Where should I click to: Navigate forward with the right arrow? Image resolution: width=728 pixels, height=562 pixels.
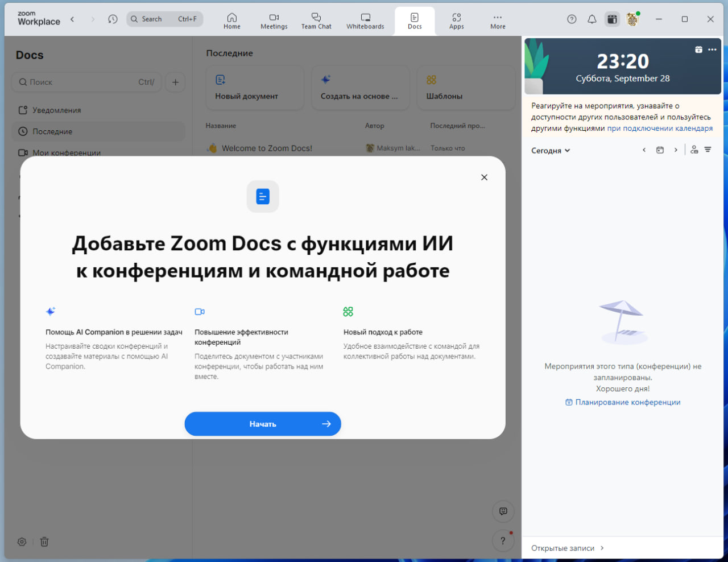point(93,19)
